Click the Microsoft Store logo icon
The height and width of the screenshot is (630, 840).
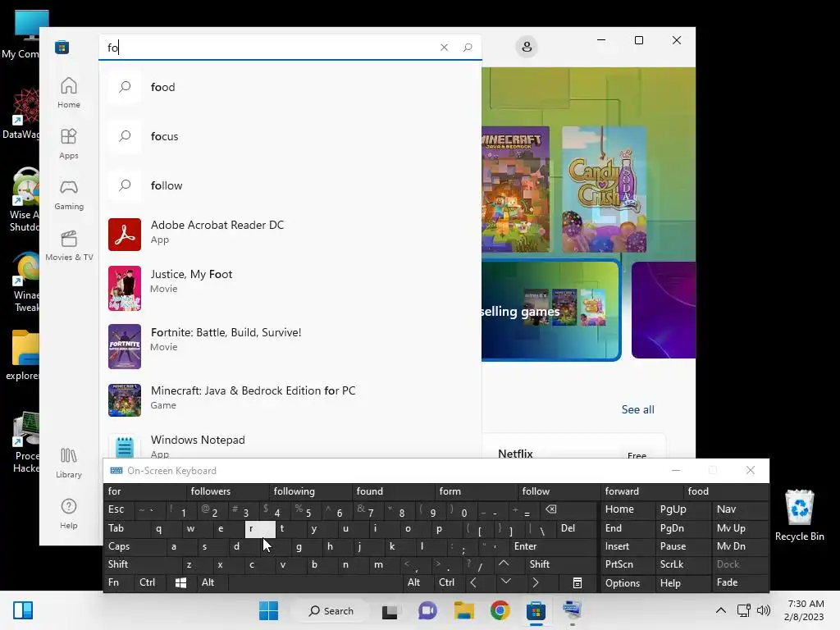(x=62, y=47)
